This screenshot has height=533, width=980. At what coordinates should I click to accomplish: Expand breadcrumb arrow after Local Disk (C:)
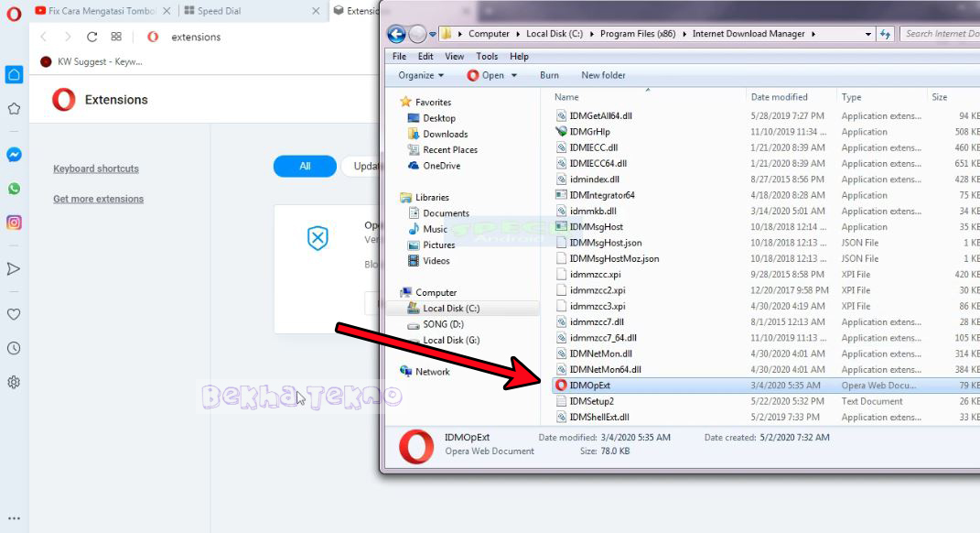click(x=591, y=34)
